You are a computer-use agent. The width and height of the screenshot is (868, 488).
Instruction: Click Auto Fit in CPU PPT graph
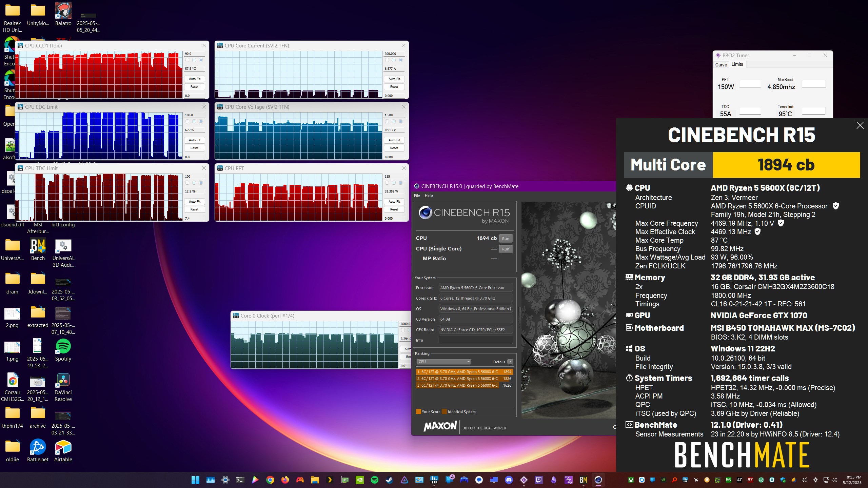[394, 201]
